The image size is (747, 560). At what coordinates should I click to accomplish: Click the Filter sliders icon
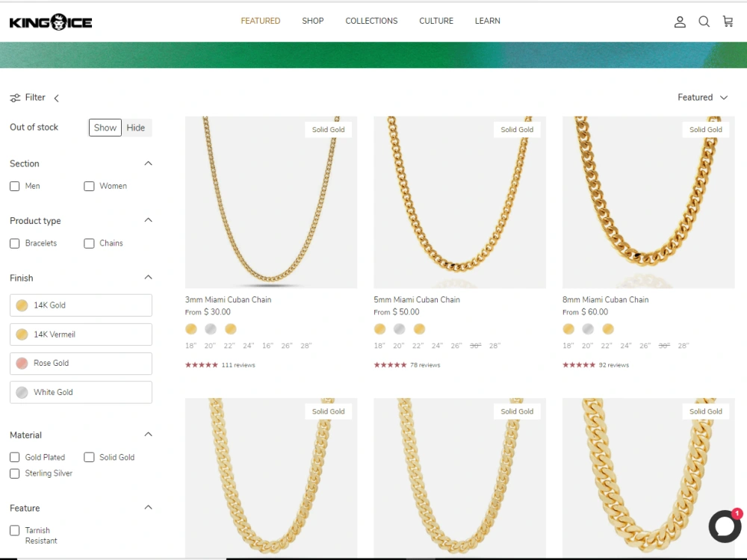pyautogui.click(x=15, y=98)
